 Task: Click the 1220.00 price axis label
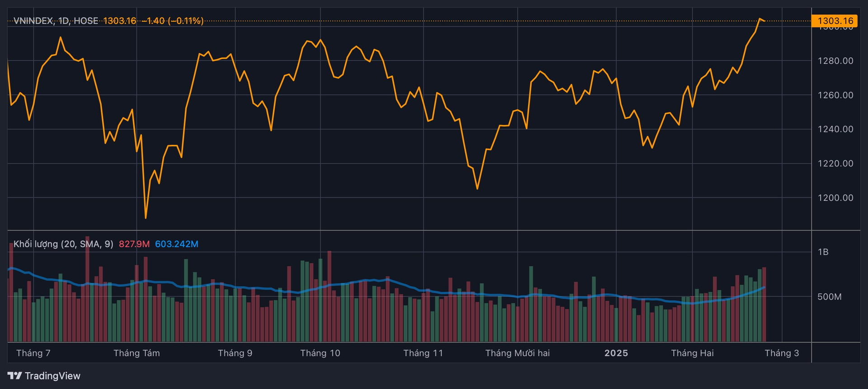[835, 164]
